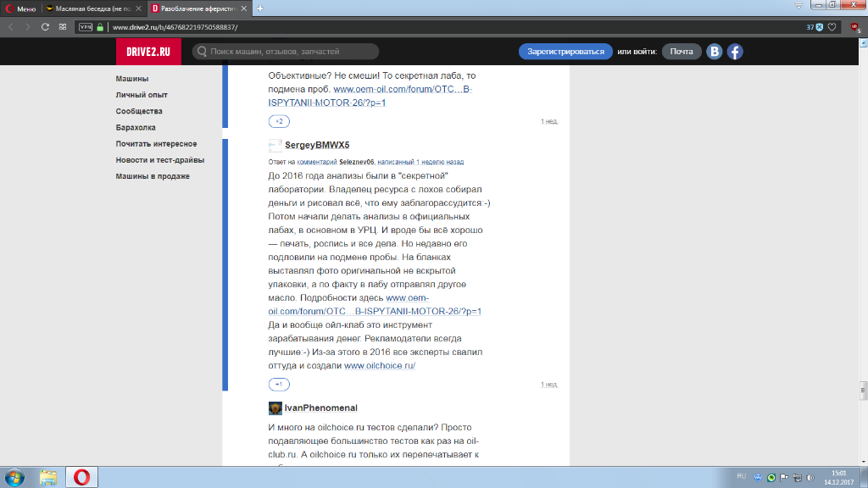Open uBlock Origin extension icon
868x488 pixels.
click(x=855, y=27)
